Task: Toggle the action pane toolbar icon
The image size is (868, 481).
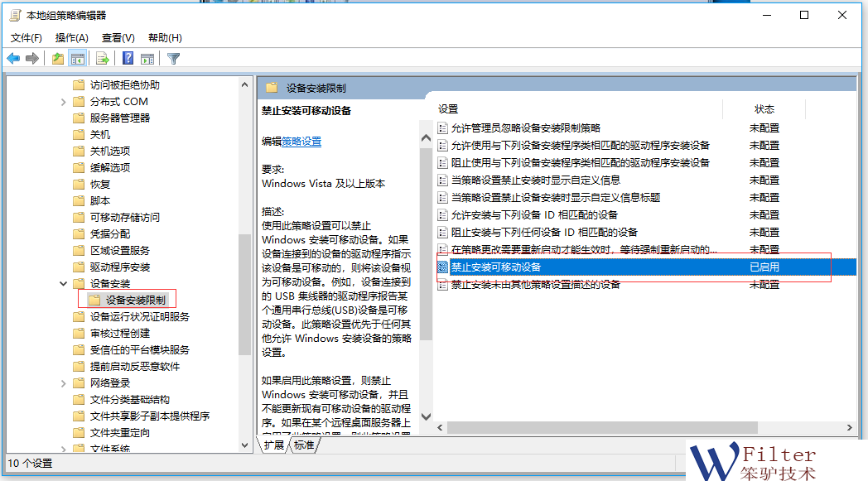Action: [147, 58]
